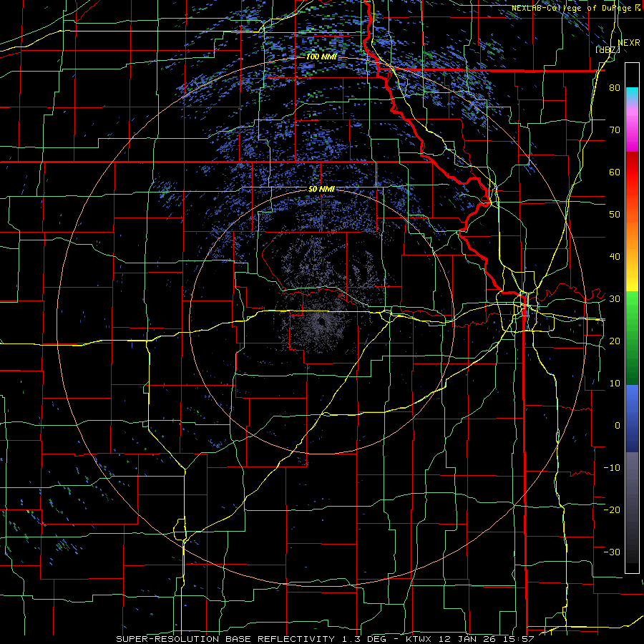Click the [dBZ] unit label
Image resolution: width=644 pixels, height=644 pixels.
pos(608,49)
